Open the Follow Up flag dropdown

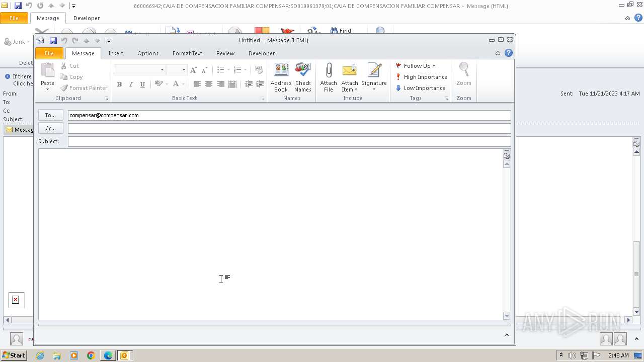tap(416, 66)
